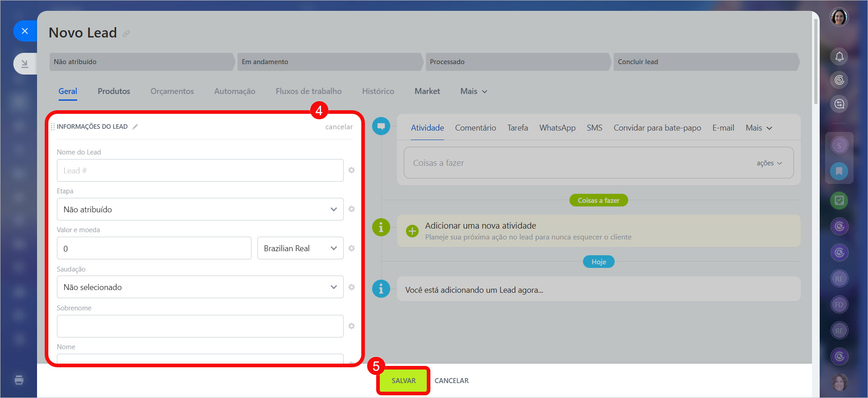
Task: Open the Market tab
Action: pos(427,91)
